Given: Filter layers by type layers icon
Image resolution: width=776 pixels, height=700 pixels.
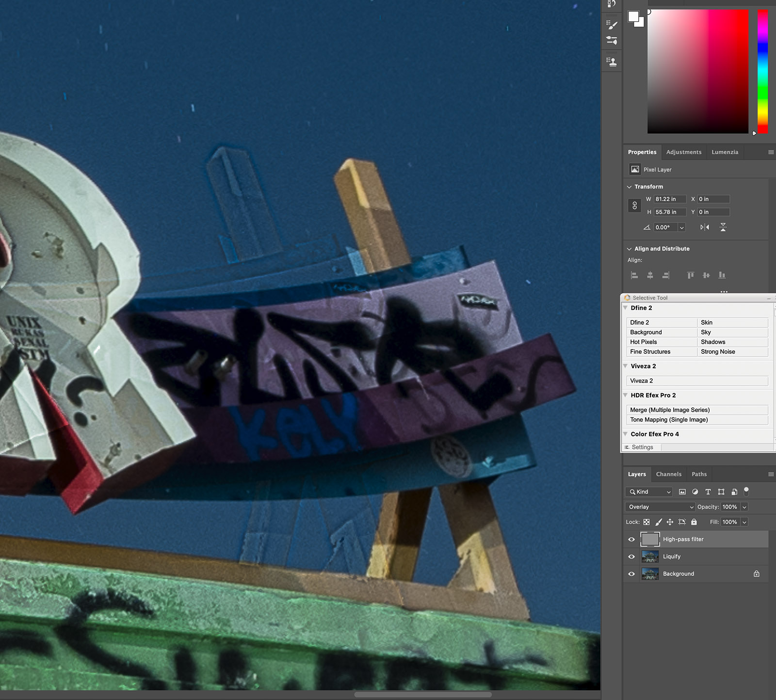Looking at the screenshot, I should click(708, 492).
